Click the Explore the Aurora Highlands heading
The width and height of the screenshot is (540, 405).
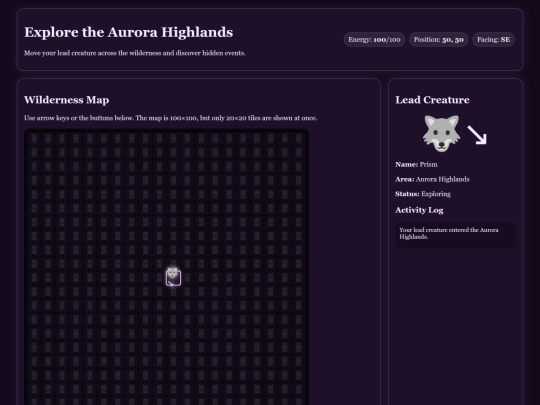tap(128, 32)
